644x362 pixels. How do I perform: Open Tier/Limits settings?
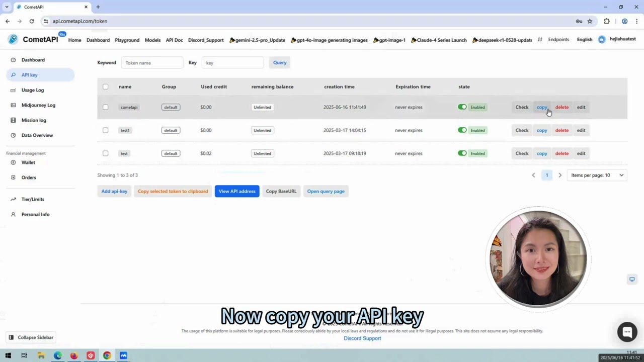(33, 199)
